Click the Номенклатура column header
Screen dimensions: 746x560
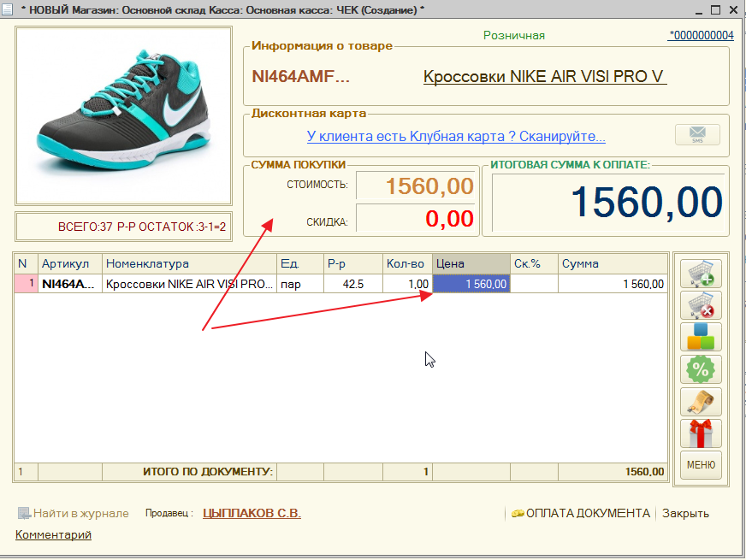click(x=189, y=264)
